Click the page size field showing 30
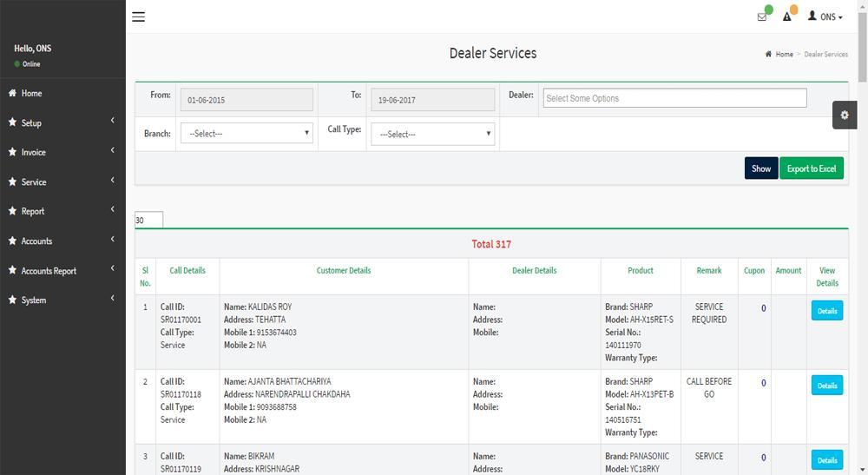This screenshot has height=475, width=868. 149,220
